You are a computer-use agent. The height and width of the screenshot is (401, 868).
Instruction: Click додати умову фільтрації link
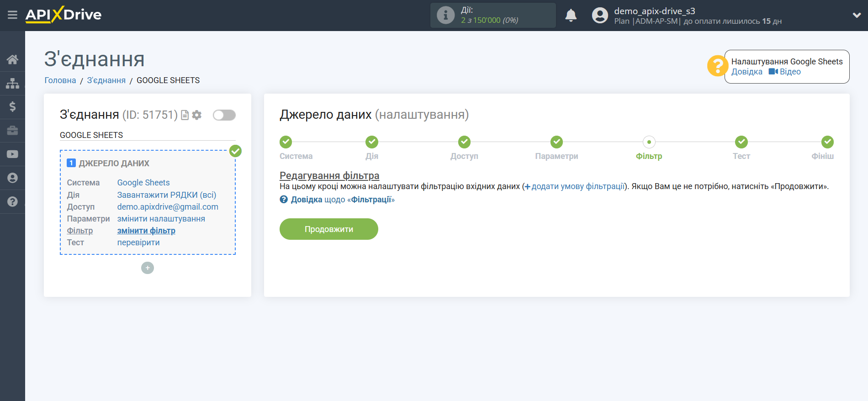(574, 186)
